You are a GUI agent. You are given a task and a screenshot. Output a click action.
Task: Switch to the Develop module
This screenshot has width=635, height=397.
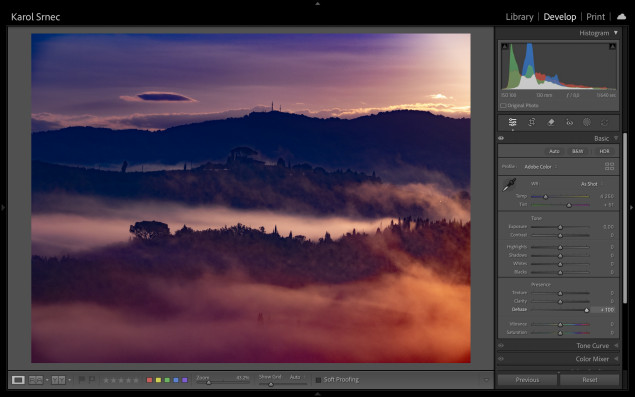(560, 17)
